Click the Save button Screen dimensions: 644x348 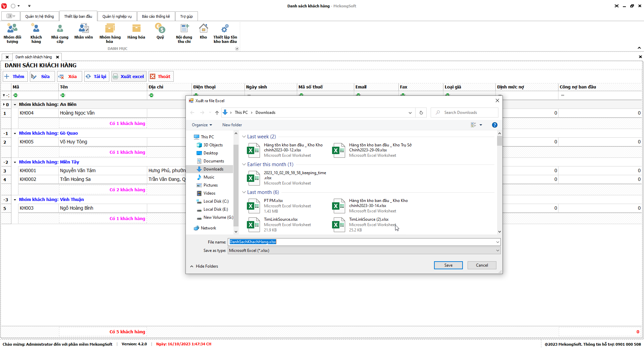click(x=448, y=265)
